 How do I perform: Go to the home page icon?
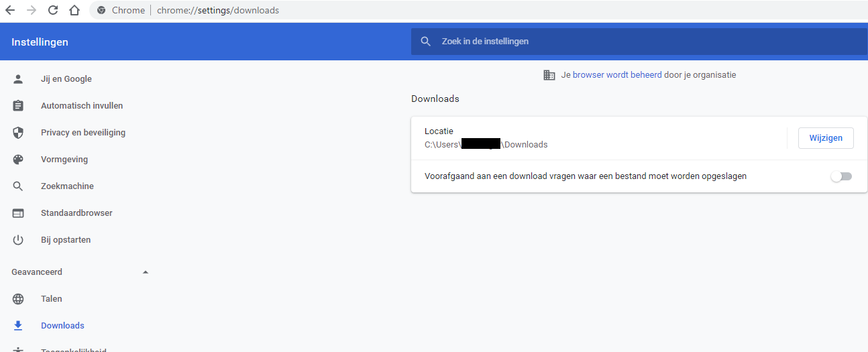click(74, 10)
